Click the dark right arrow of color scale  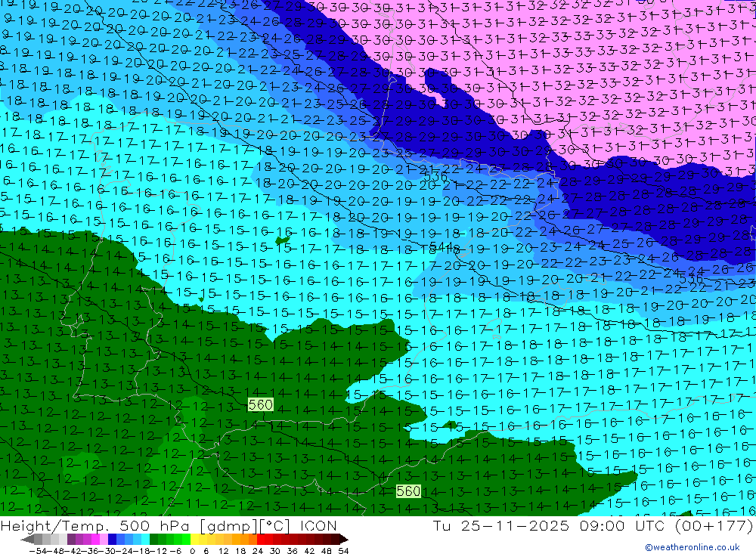[344, 540]
